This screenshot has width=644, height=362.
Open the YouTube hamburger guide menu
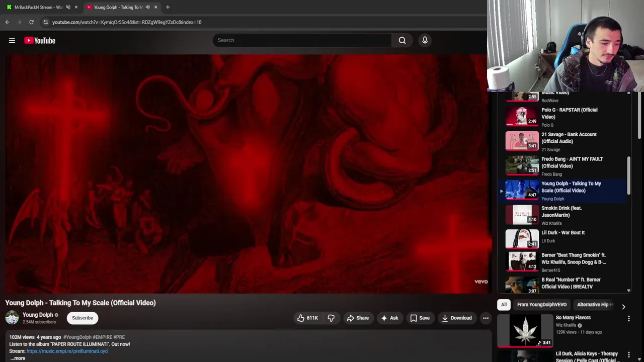pyautogui.click(x=12, y=40)
